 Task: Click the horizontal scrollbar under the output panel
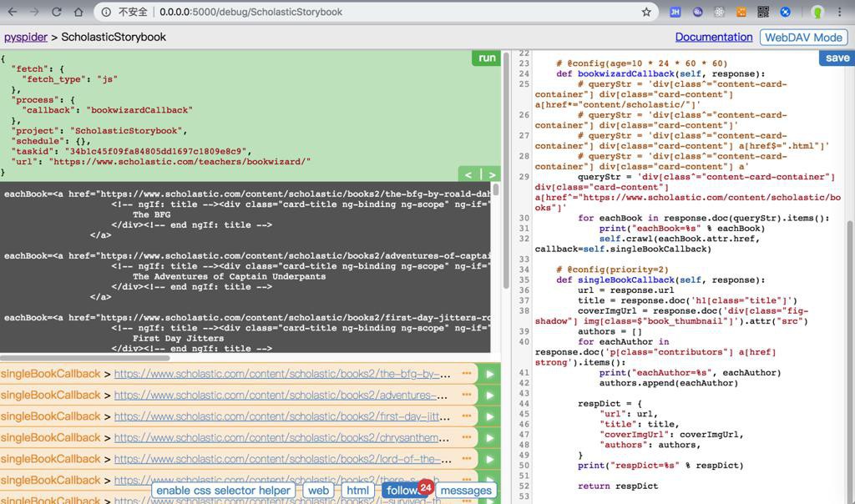84,358
